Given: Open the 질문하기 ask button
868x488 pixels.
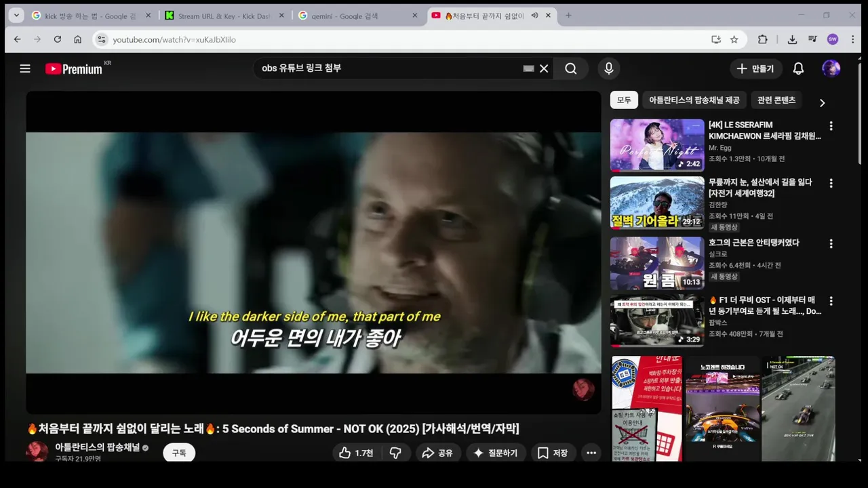Looking at the screenshot, I should click(x=496, y=453).
